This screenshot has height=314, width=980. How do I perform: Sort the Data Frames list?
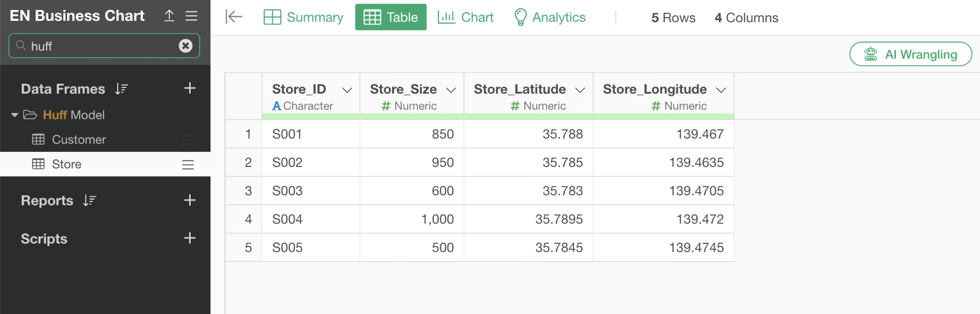(x=121, y=89)
